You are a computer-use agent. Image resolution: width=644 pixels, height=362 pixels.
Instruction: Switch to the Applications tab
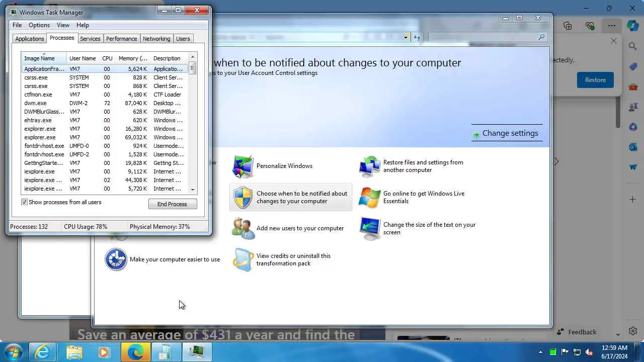pyautogui.click(x=30, y=39)
